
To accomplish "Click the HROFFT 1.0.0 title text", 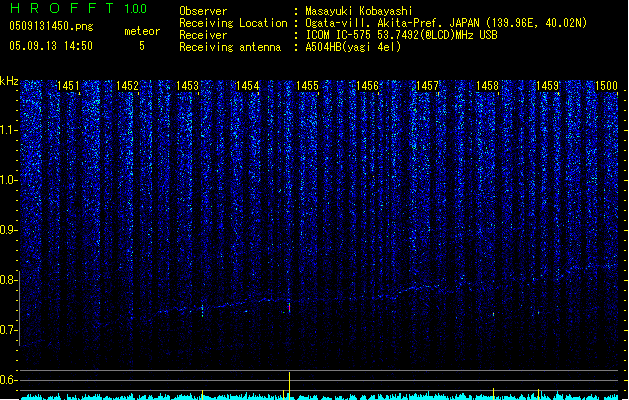I will [79, 8].
